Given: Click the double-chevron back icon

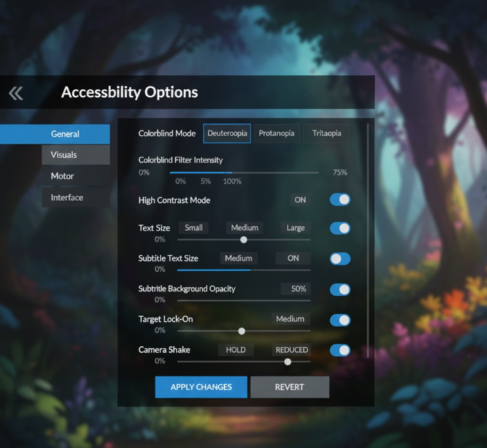Looking at the screenshot, I should pyautogui.click(x=16, y=93).
